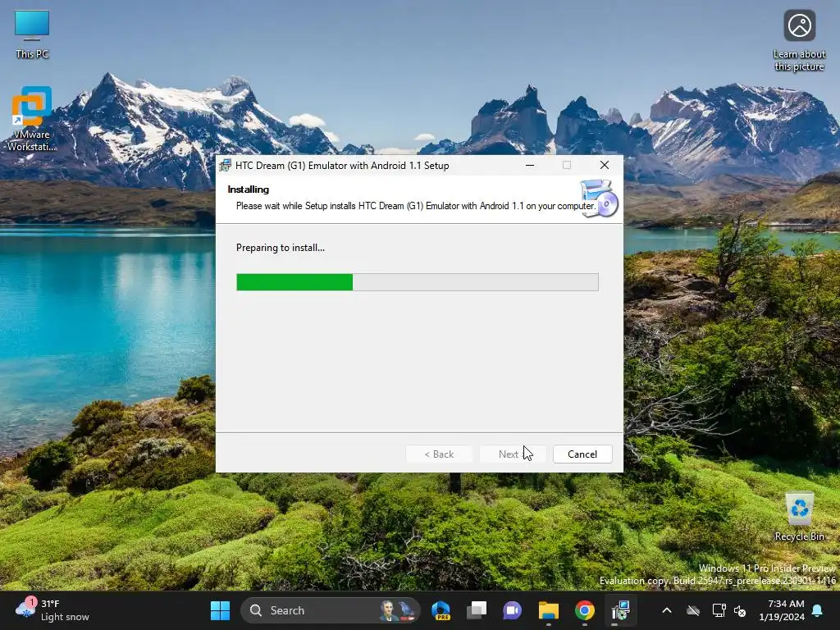
Task: Open the weather widget showing 31°F
Action: click(52, 610)
